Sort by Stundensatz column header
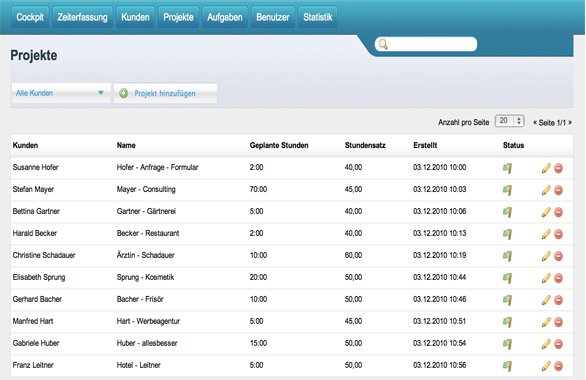 365,145
